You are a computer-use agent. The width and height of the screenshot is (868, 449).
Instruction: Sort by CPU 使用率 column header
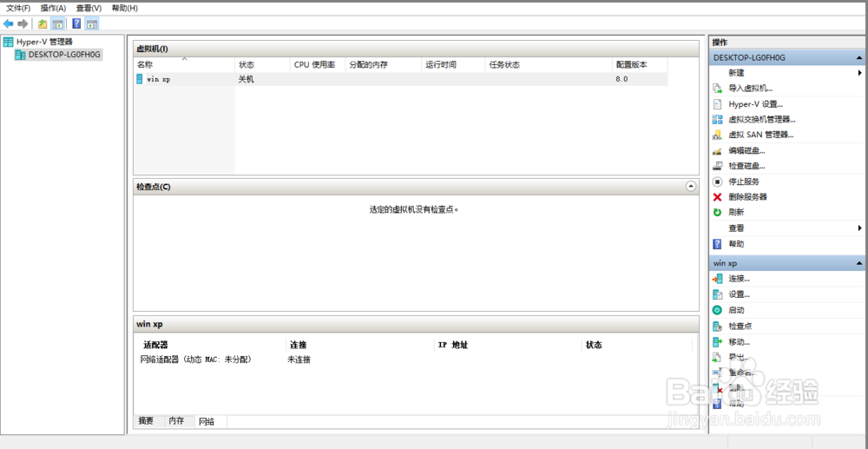coord(318,65)
